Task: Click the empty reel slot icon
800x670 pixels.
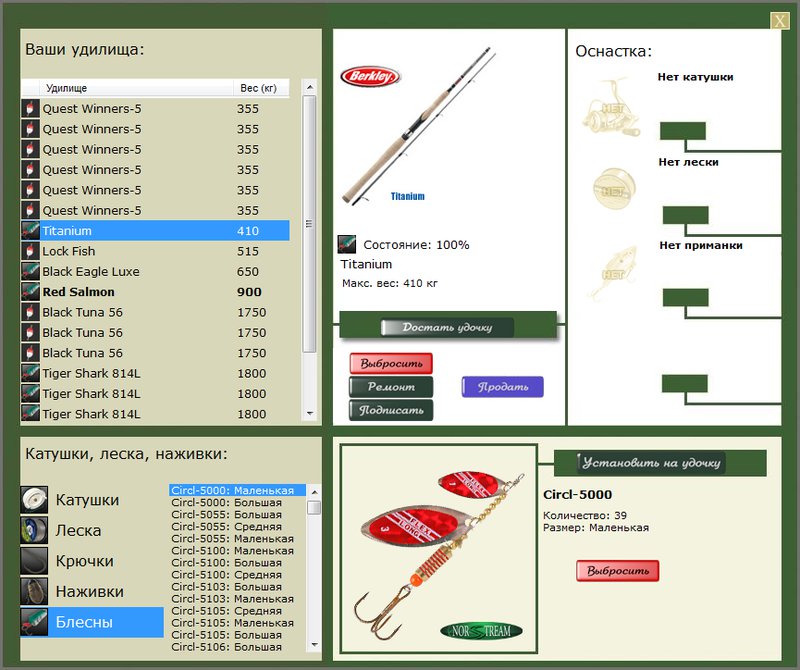Action: point(611,108)
